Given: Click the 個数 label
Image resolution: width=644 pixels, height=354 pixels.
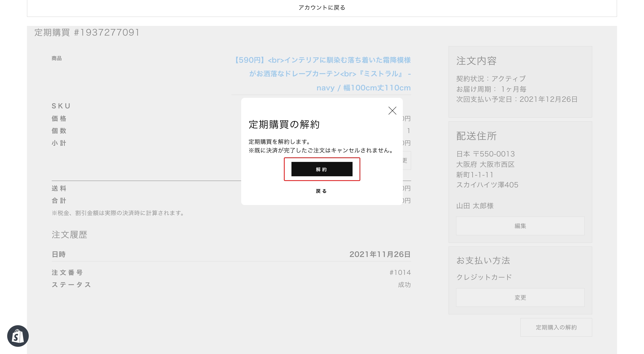Looking at the screenshot, I should 59,131.
